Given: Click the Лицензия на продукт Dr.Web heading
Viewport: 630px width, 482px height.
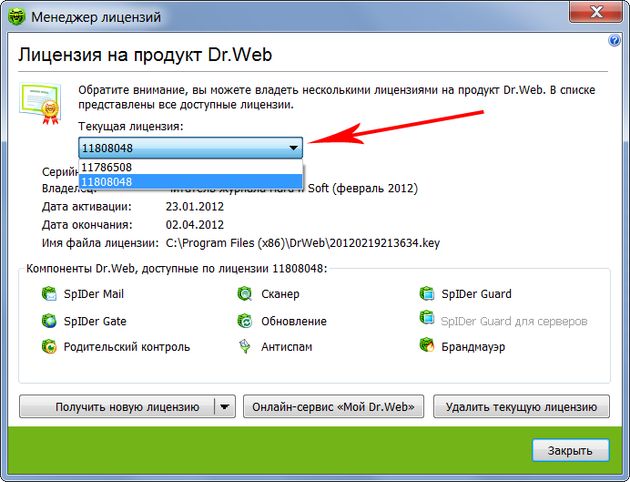Looking at the screenshot, I should pos(145,55).
